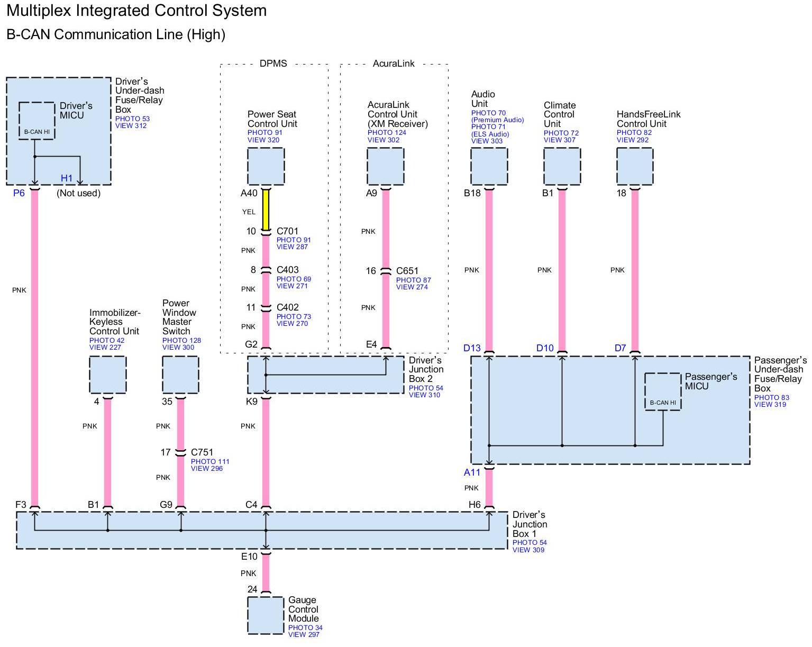Select the Power Window Master Switch box
Screen dimensions: 812x647
tap(180, 375)
